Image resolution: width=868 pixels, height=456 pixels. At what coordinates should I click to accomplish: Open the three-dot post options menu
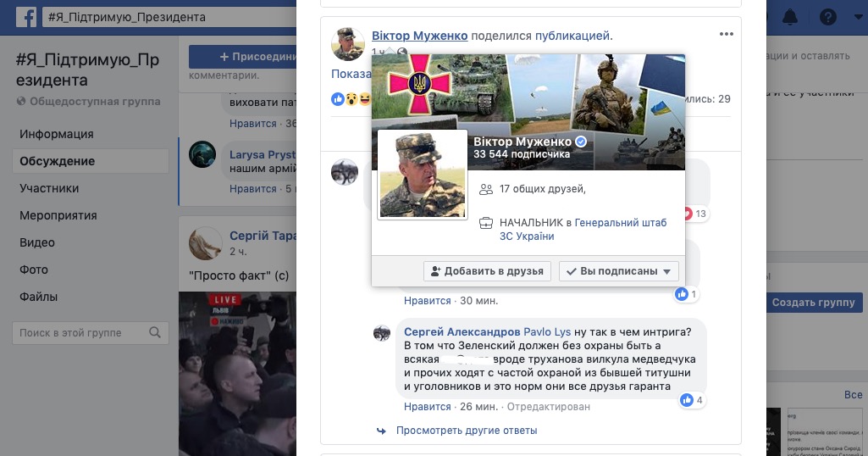coord(727,34)
